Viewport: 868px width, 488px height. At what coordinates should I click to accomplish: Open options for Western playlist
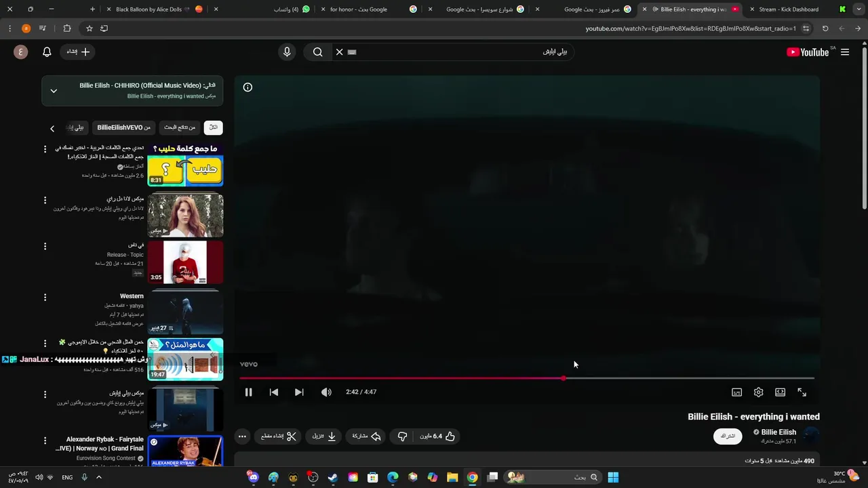pyautogui.click(x=45, y=298)
